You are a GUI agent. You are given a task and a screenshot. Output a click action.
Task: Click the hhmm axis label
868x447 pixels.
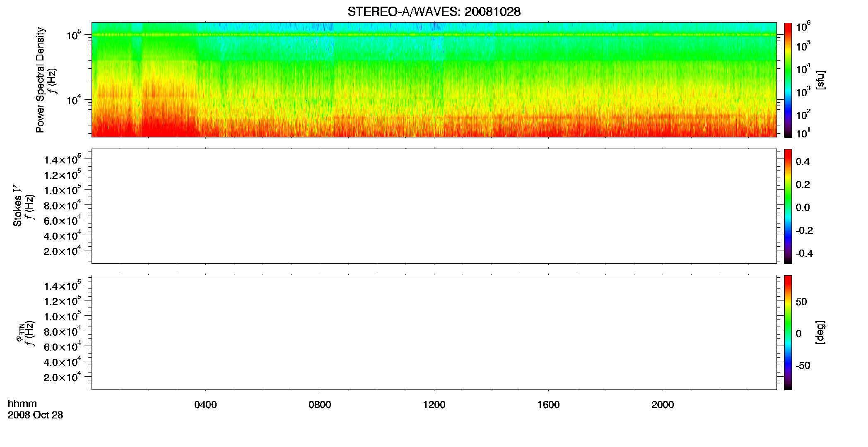point(22,404)
